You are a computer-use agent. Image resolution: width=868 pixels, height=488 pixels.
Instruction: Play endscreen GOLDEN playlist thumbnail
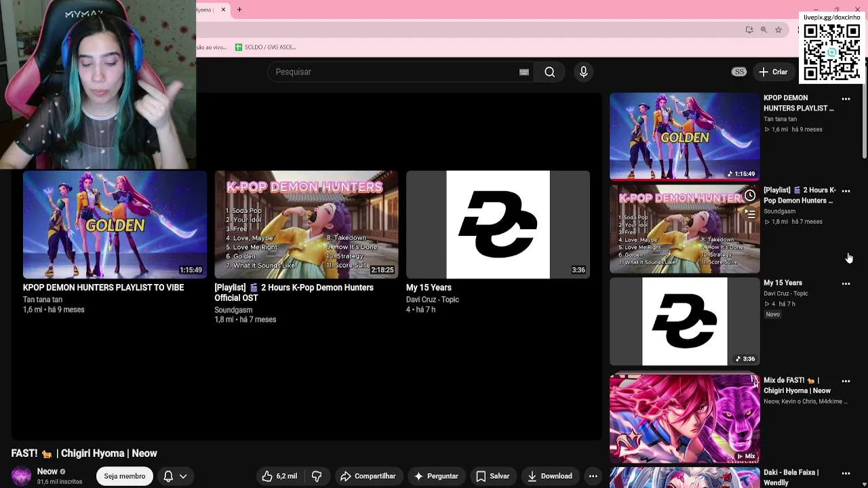pyautogui.click(x=115, y=224)
